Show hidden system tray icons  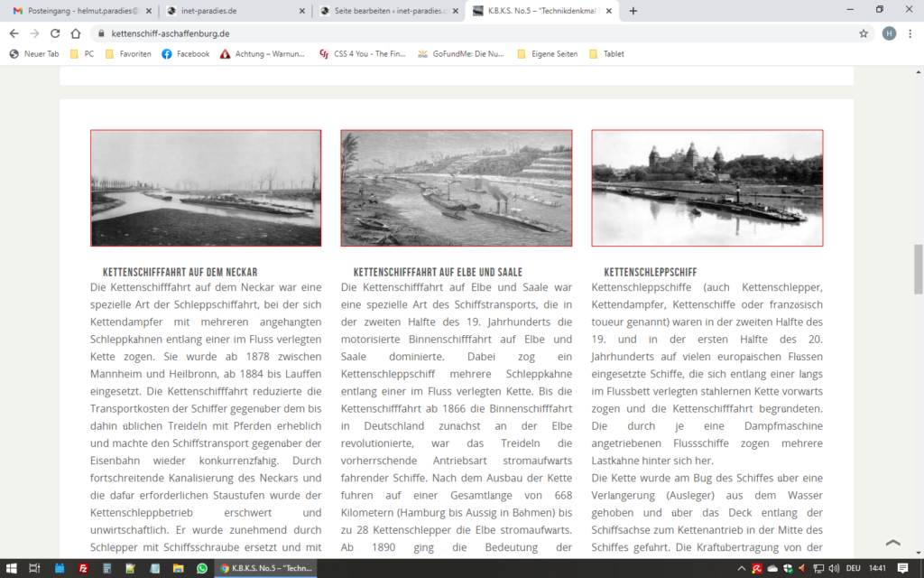(x=742, y=569)
